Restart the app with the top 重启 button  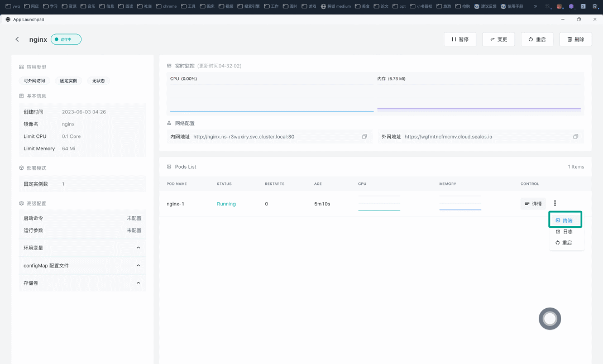coord(537,39)
